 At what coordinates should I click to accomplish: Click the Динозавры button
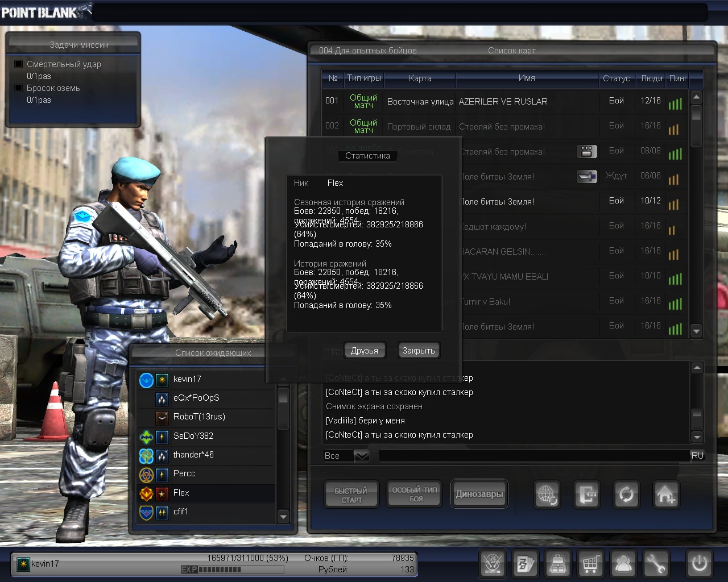coord(479,494)
